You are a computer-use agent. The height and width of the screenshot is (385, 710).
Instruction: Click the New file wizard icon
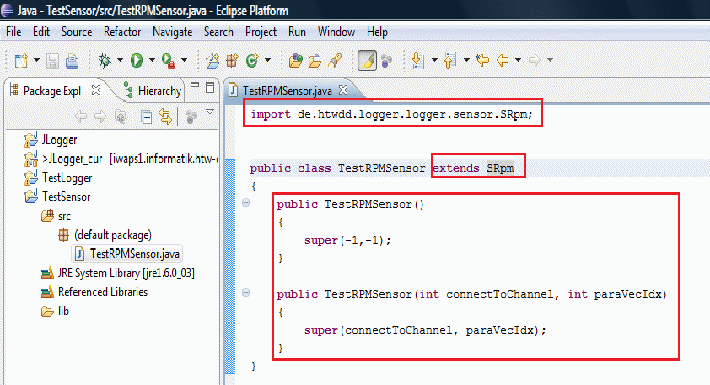click(21, 61)
